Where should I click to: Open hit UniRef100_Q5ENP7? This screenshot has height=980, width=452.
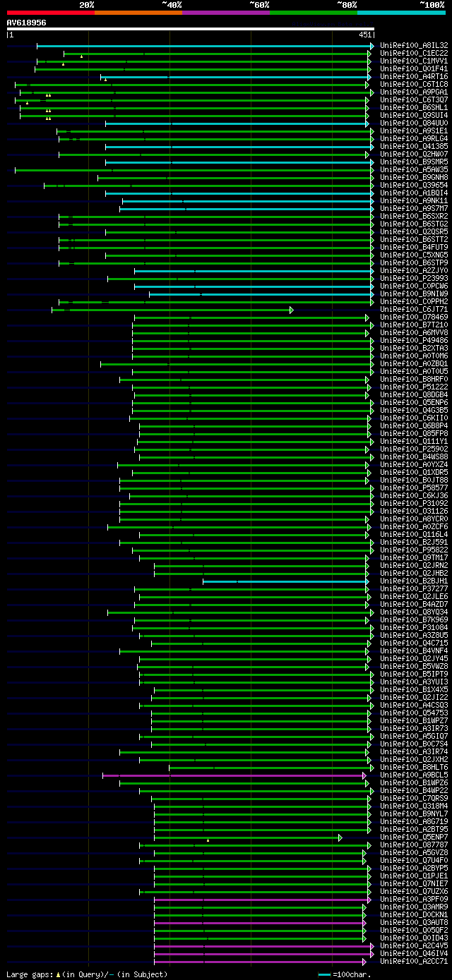pos(414,837)
